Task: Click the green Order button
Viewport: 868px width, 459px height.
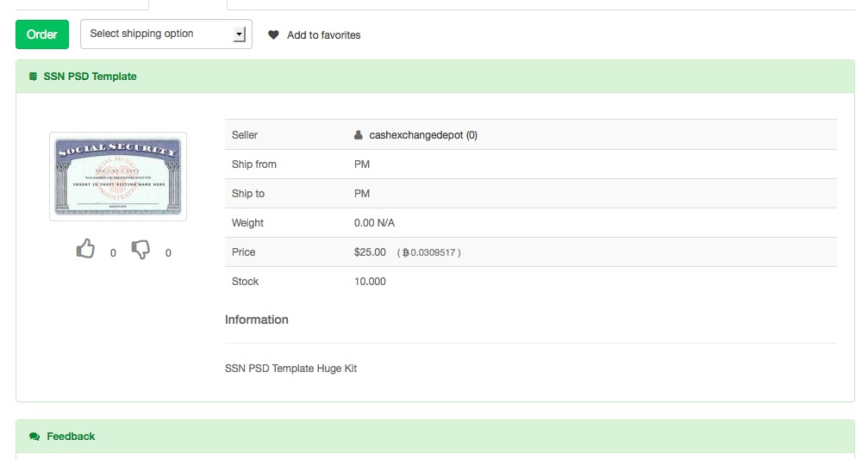Action: [x=42, y=34]
